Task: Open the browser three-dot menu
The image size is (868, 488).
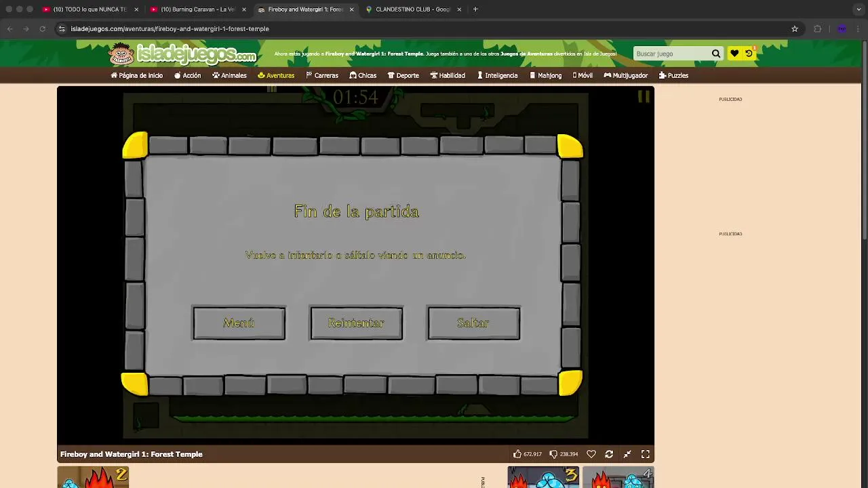Action: (x=859, y=28)
